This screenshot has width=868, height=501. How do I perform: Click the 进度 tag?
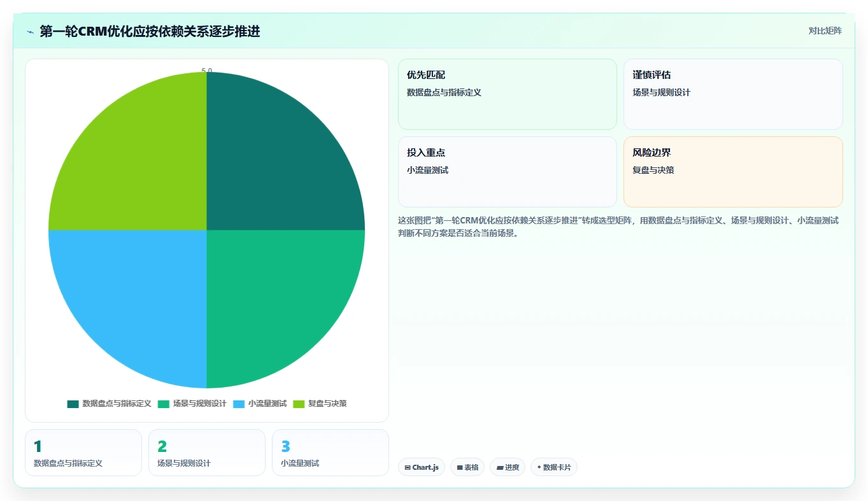[508, 467]
